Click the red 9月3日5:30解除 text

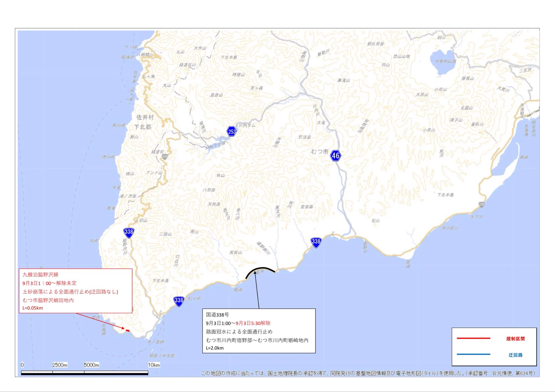point(253,323)
